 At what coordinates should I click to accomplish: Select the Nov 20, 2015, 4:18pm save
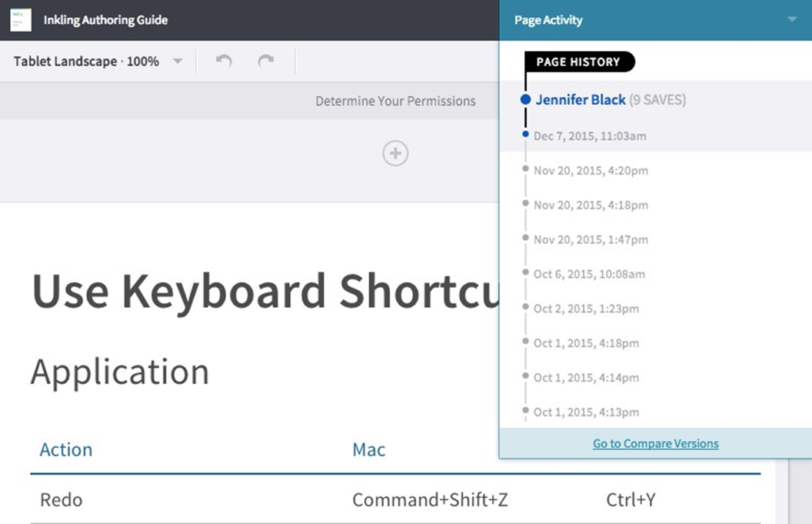point(591,205)
